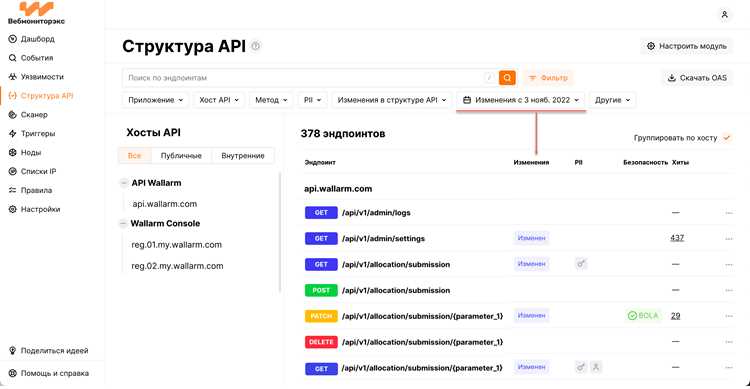Image resolution: width=750 pixels, height=389 pixels.
Task: Click hits value 29
Action: [675, 316]
